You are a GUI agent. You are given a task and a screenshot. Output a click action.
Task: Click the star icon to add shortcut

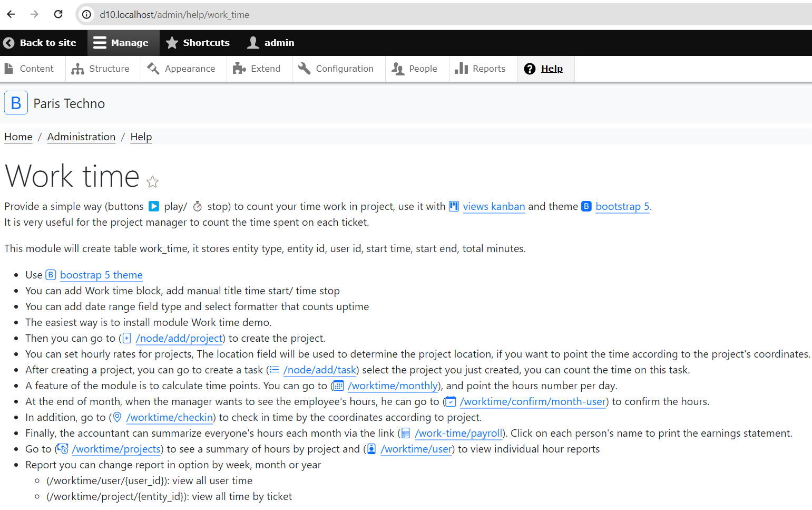tap(152, 182)
